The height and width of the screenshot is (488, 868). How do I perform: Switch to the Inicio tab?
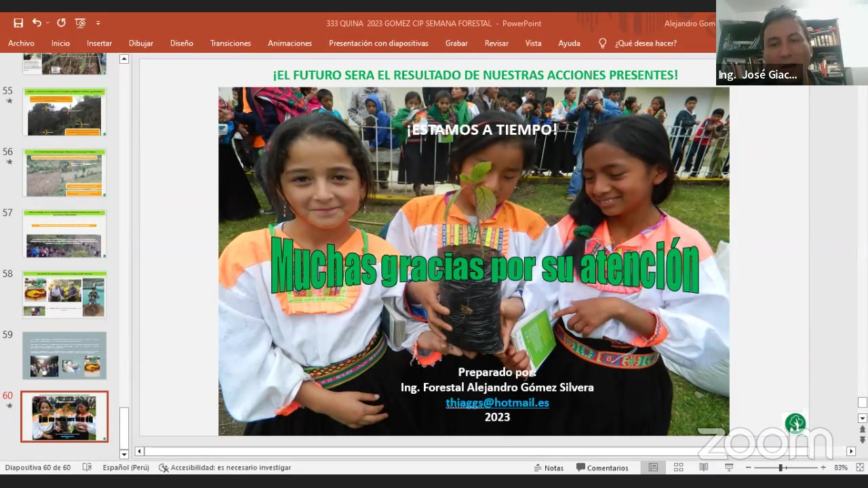[60, 43]
